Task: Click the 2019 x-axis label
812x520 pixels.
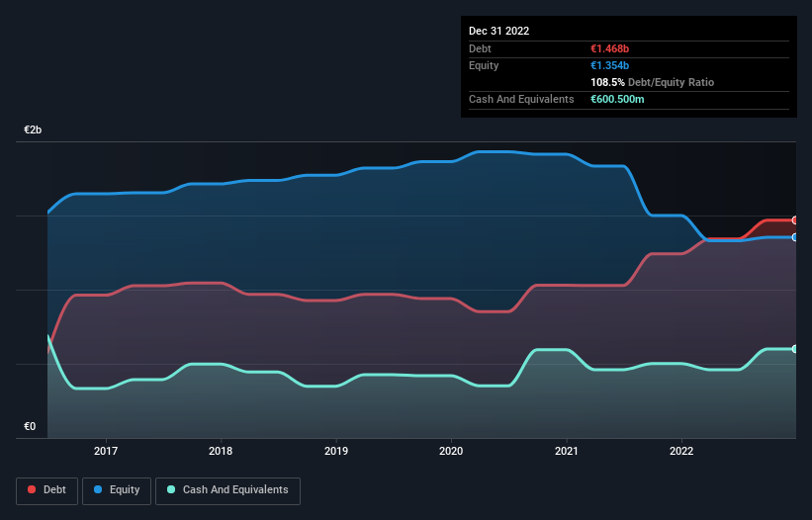Action: [336, 451]
